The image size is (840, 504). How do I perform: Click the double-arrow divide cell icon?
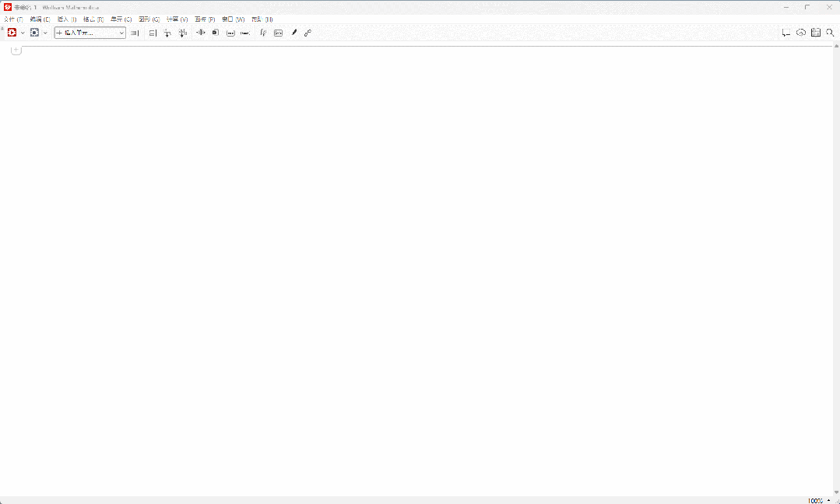click(183, 33)
